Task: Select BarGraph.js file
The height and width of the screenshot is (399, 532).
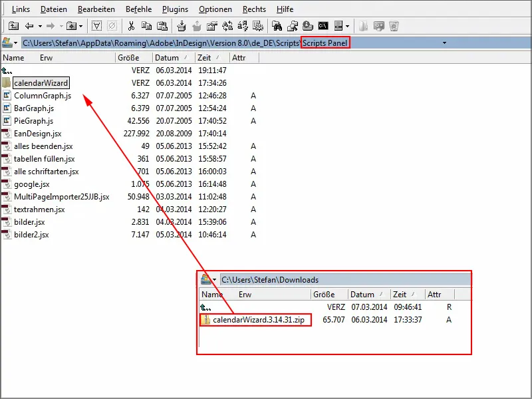Action: [34, 108]
